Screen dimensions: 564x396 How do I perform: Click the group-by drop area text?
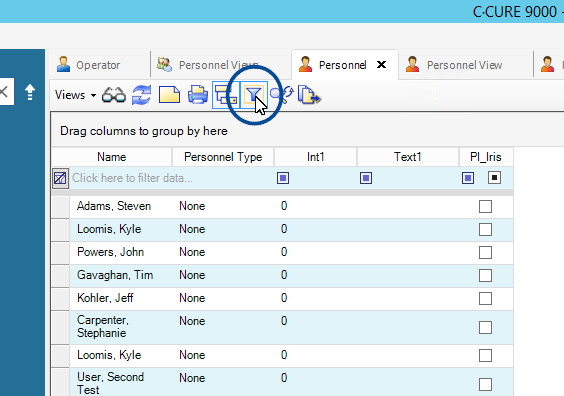[144, 131]
